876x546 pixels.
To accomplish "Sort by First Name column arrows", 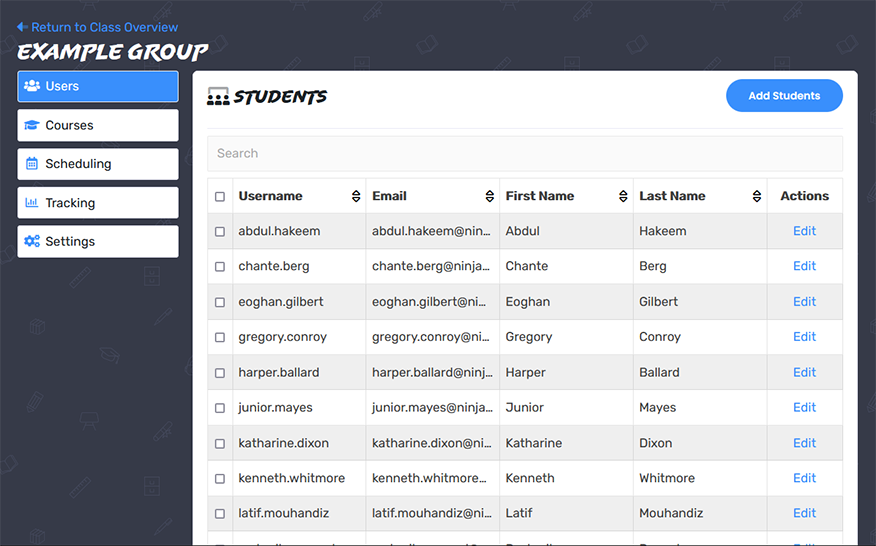I will pyautogui.click(x=624, y=197).
